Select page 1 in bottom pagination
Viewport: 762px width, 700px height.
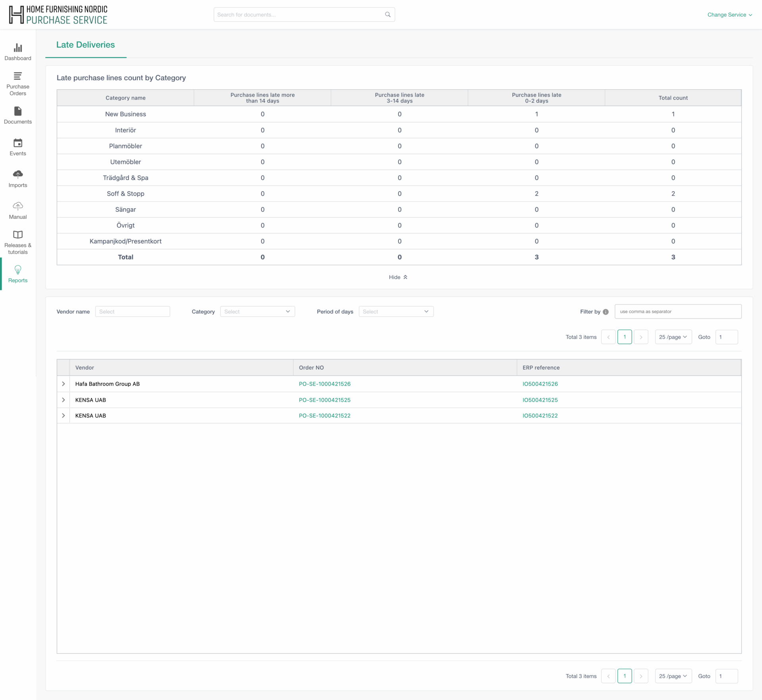pos(625,676)
